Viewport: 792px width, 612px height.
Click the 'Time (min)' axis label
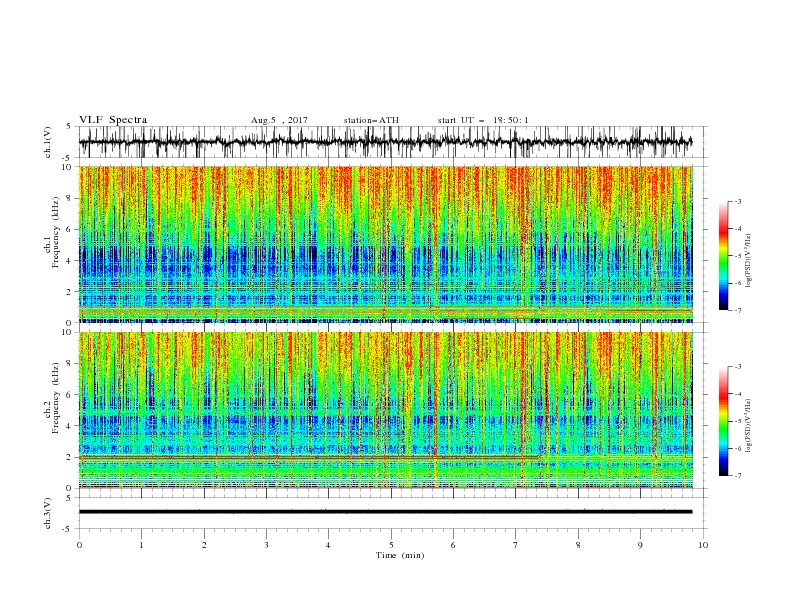(400, 555)
